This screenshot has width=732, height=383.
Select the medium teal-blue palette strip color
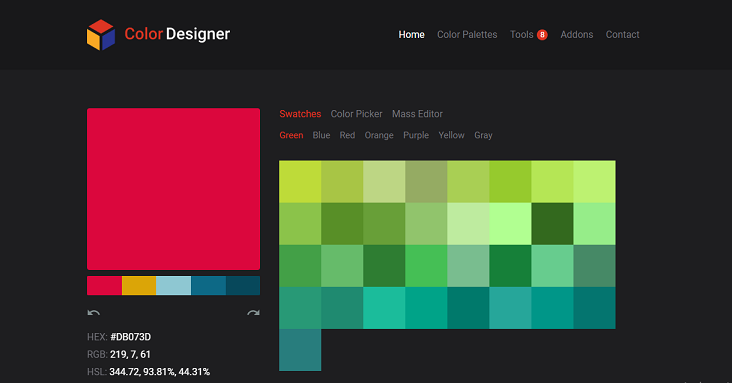pos(208,285)
